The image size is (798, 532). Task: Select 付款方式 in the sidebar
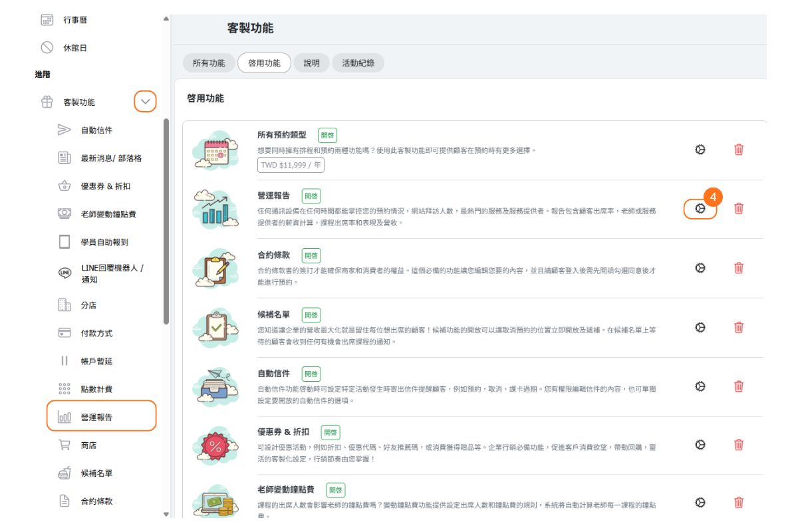[x=96, y=333]
